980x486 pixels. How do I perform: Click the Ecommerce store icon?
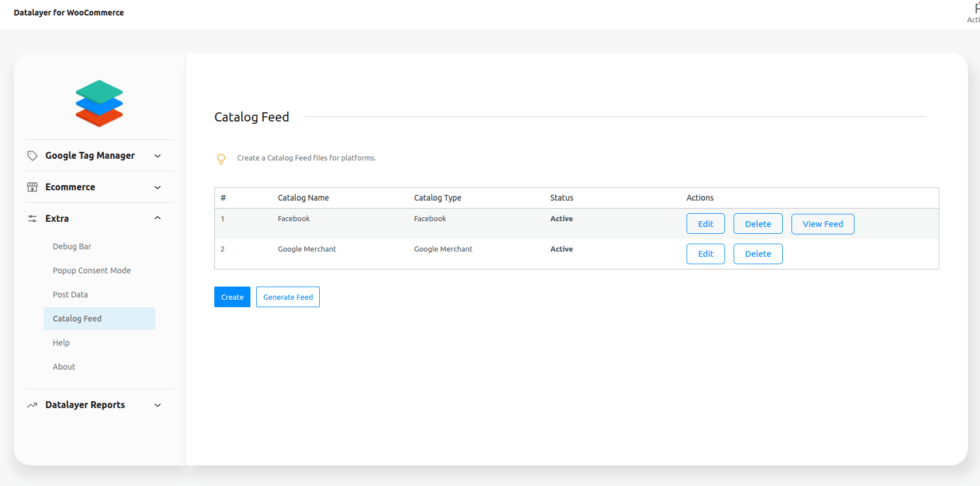coord(33,187)
